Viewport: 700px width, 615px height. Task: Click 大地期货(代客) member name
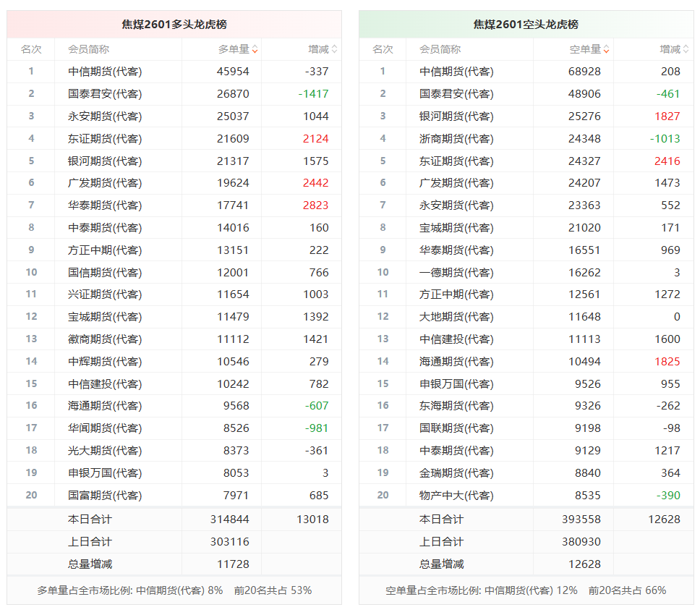click(456, 317)
